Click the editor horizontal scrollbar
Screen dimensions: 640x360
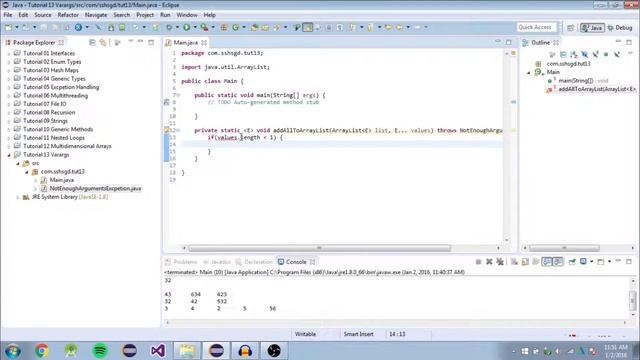(x=320, y=248)
